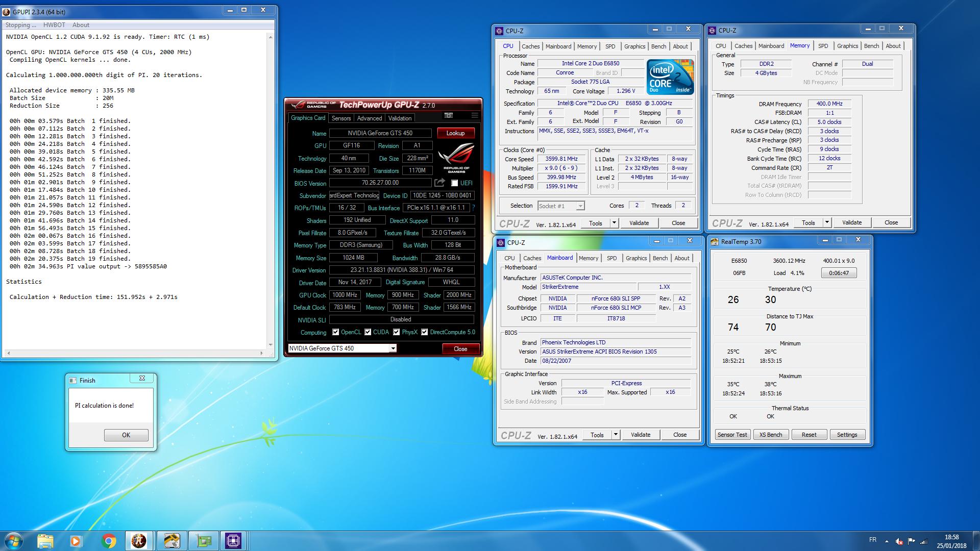Image resolution: width=980 pixels, height=551 pixels.
Task: Click the ROG logo in GPU-Z
Action: (456, 157)
